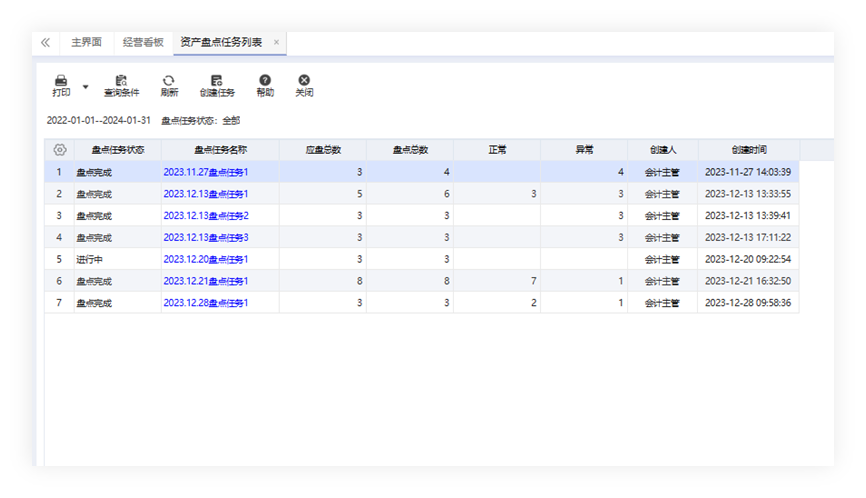This screenshot has height=498, width=866.
Task: Select row 6 by its row number
Action: coord(59,282)
